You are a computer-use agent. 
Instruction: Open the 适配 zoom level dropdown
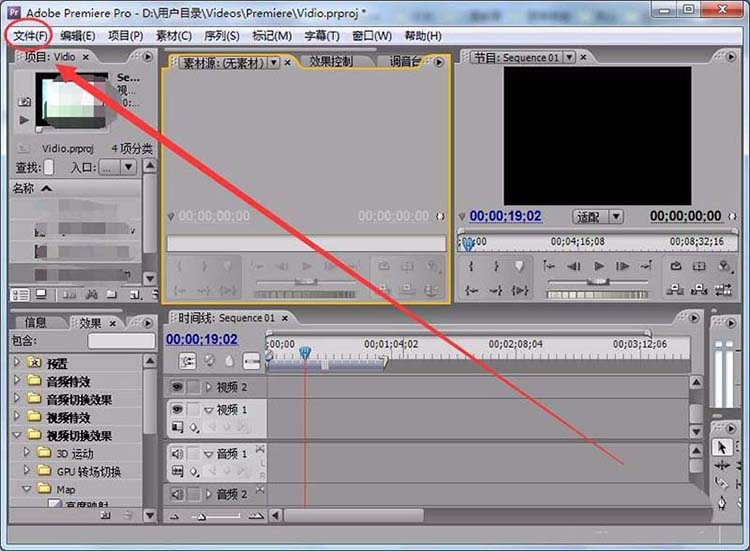point(616,217)
